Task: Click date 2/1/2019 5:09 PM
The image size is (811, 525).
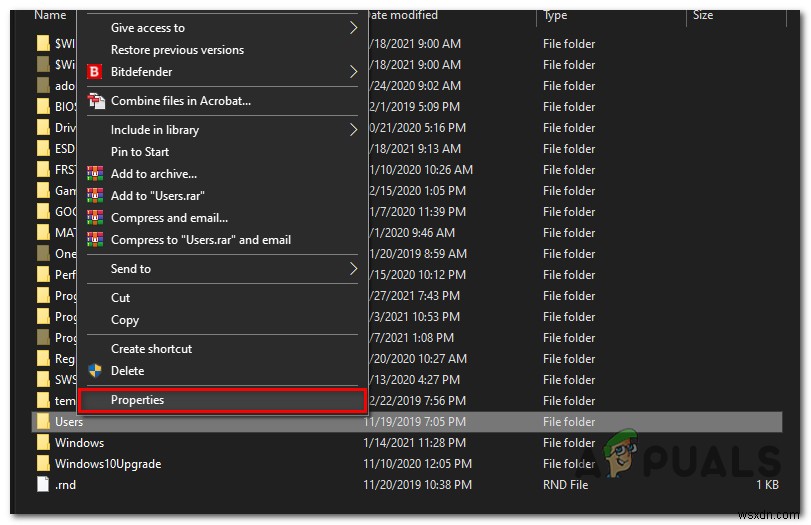Action: [414, 107]
